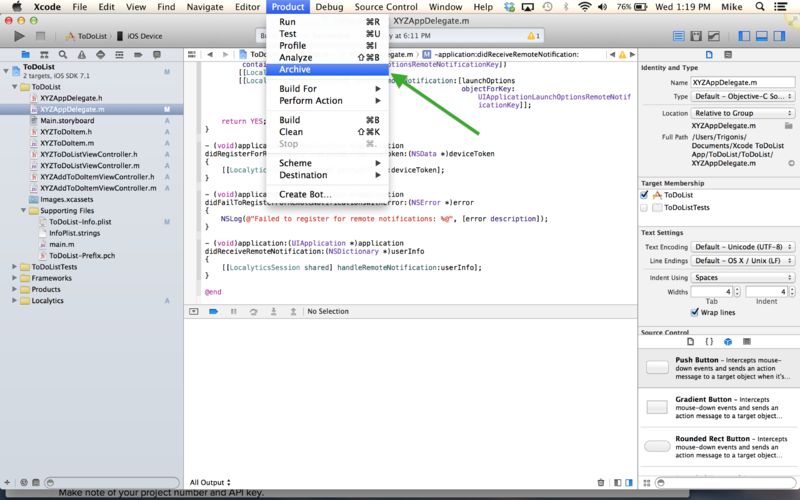Open the Indent Using Spaces dropdown

pos(743,277)
